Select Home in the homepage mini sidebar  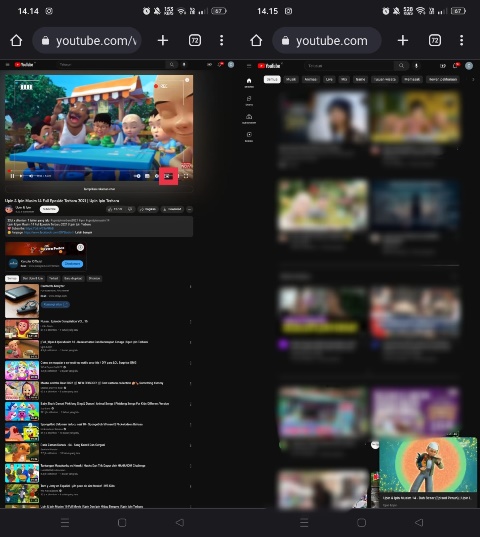(249, 83)
